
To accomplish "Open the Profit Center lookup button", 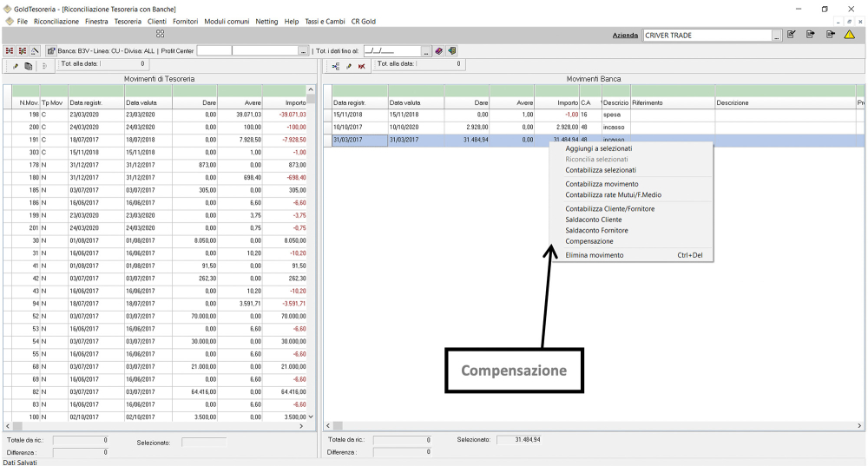I will tap(303, 51).
